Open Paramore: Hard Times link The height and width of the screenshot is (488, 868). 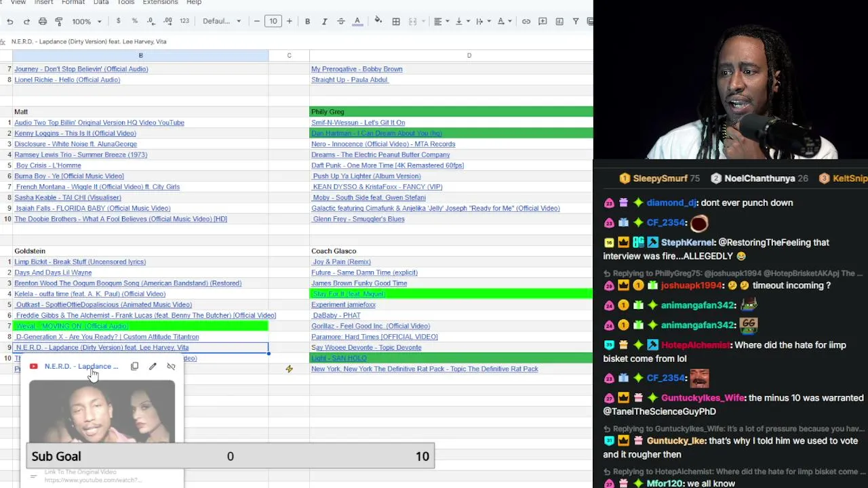pos(374,337)
